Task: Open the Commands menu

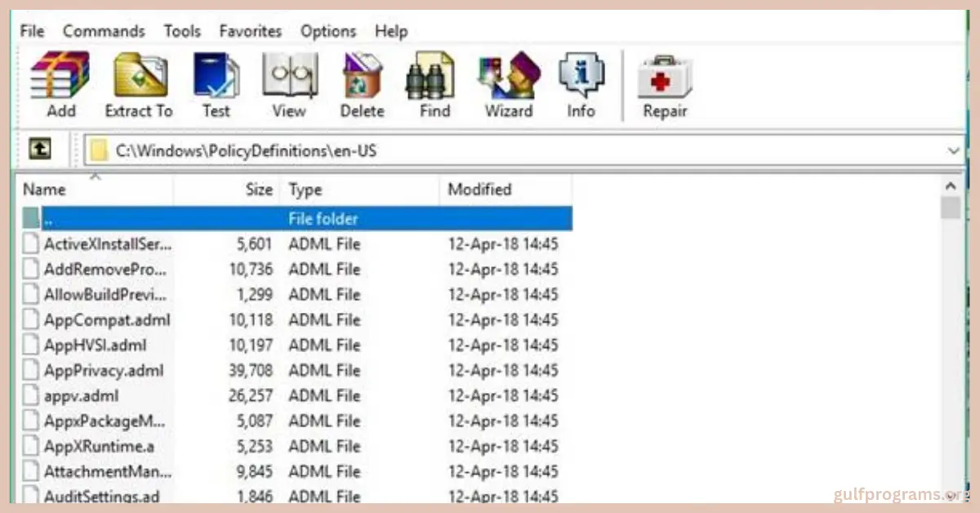Action: pyautogui.click(x=104, y=31)
